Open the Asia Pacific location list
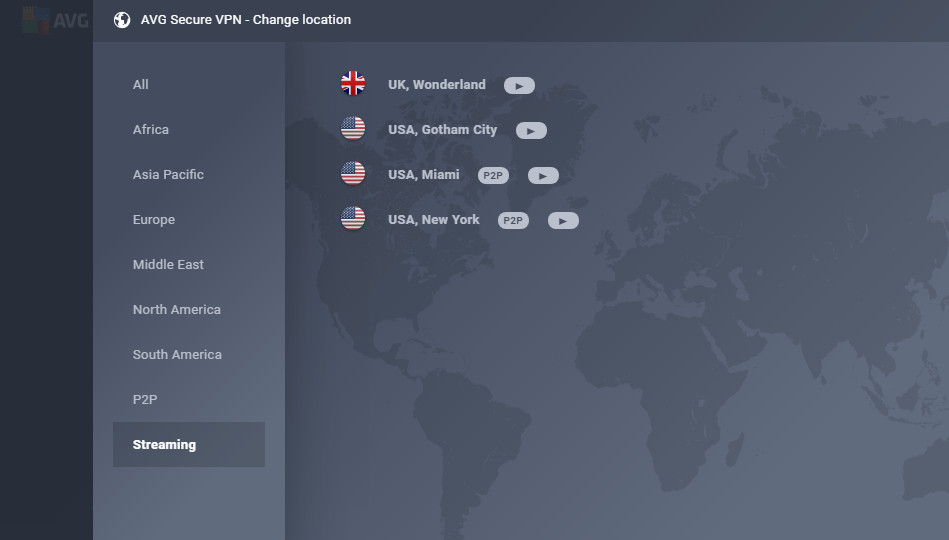 pos(168,175)
